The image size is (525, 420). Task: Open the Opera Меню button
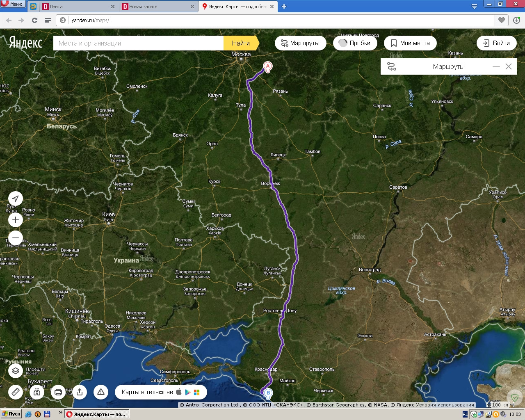tap(13, 4)
